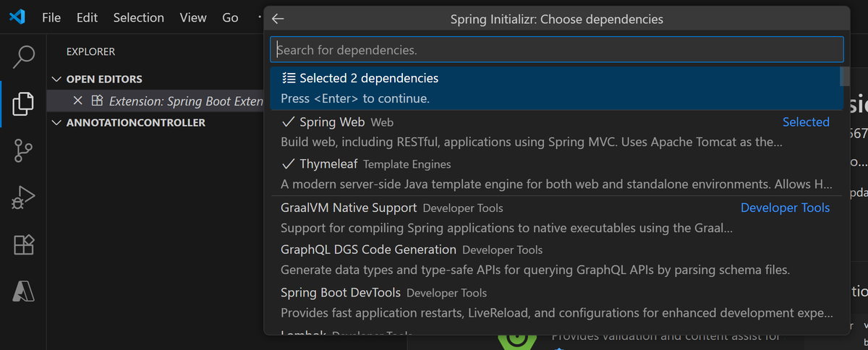Click the extension file icon in Open Editors
The width and height of the screenshot is (868, 350).
point(97,101)
